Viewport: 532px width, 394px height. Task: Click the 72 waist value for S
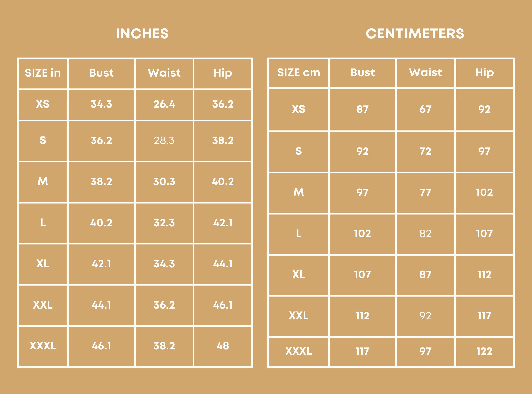coord(425,151)
